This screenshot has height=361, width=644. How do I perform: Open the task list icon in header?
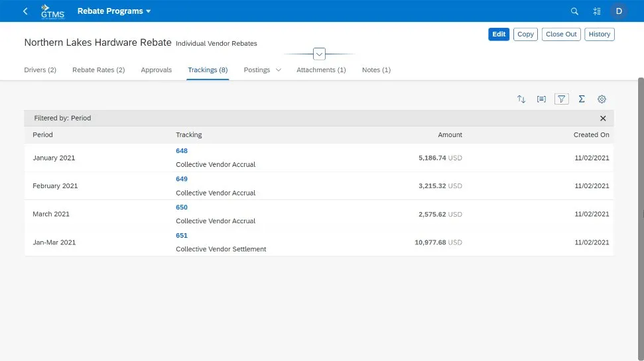pyautogui.click(x=597, y=11)
